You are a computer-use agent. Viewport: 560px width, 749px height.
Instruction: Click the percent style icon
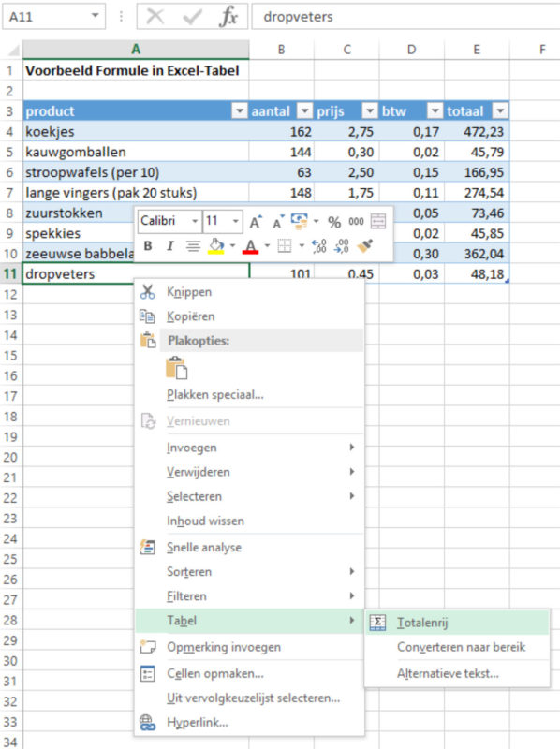pos(334,222)
